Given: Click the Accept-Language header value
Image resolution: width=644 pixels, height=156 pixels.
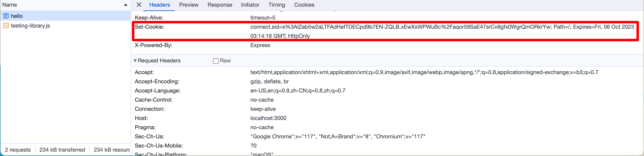Looking at the screenshot, I should 298,90.
